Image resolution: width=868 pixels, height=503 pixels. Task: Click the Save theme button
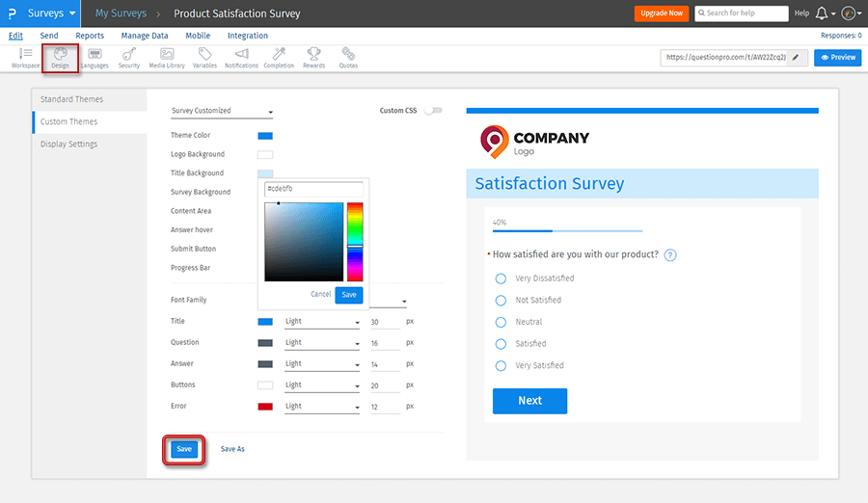point(184,449)
